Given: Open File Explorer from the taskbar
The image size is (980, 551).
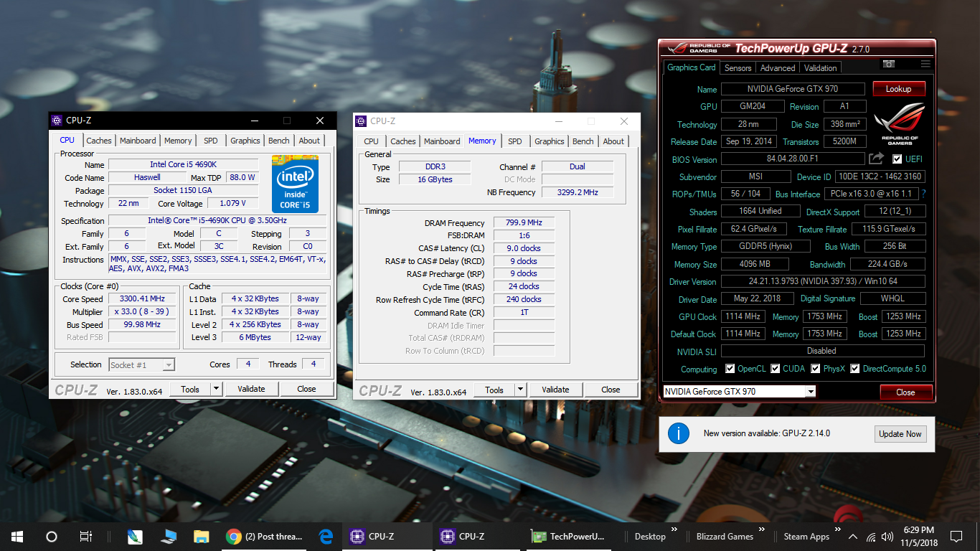Looking at the screenshot, I should [x=201, y=536].
